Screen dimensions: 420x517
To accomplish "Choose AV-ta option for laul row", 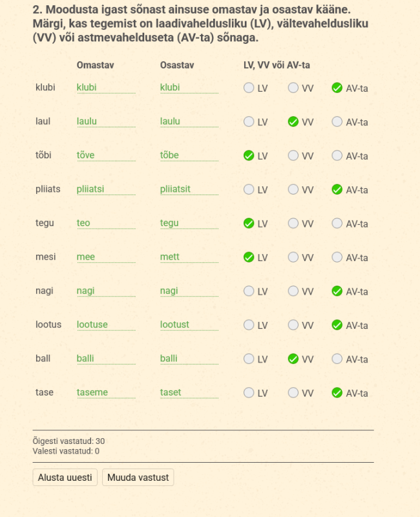I will [337, 121].
